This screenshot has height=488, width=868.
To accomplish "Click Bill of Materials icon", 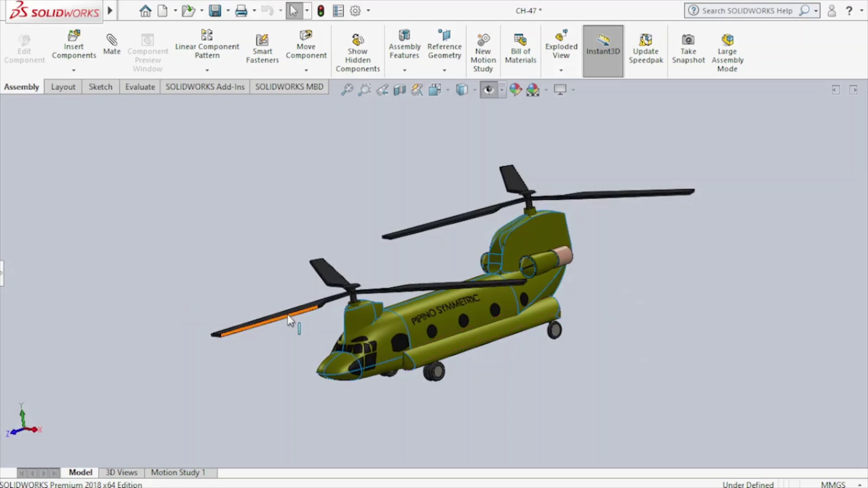I will point(520,40).
